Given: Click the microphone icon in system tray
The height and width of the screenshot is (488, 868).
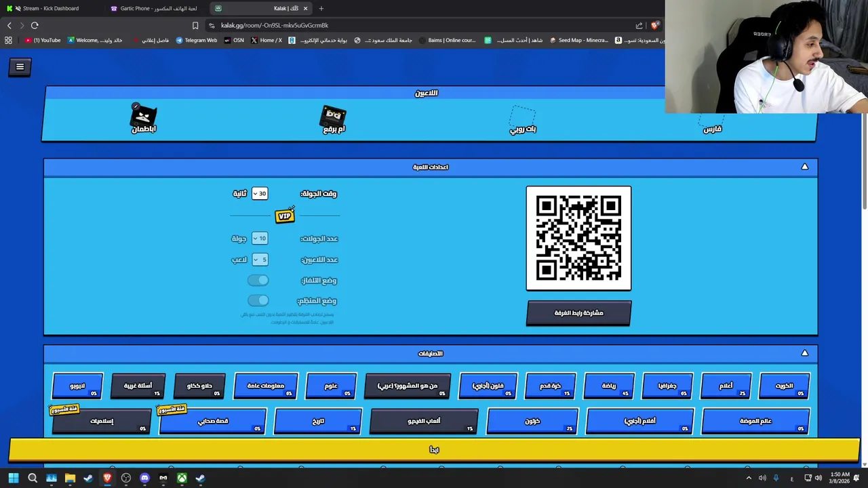Looking at the screenshot, I should pos(776,478).
